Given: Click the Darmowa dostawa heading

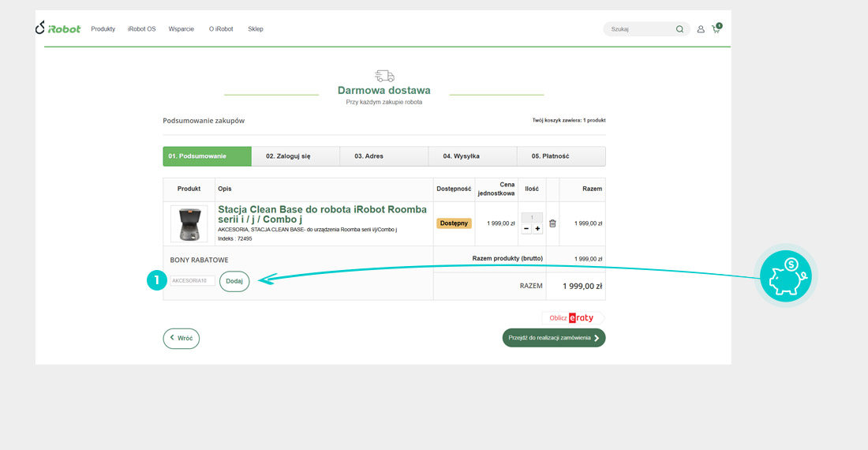Looking at the screenshot, I should 384,90.
